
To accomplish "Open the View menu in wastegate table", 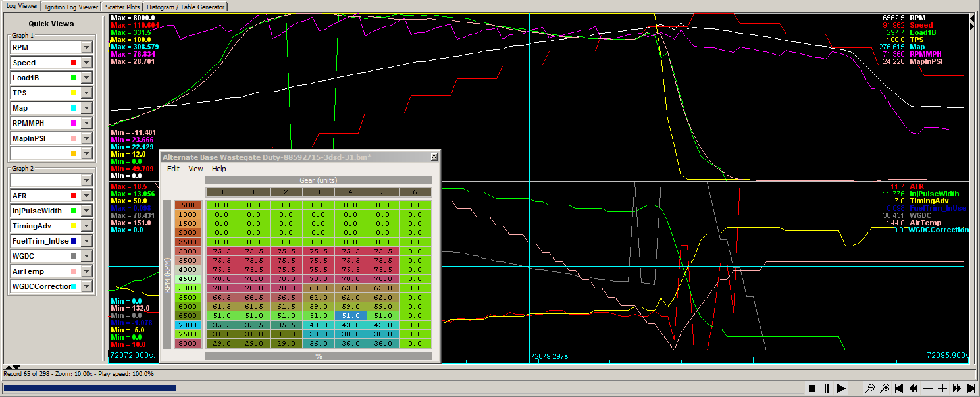I will coord(195,169).
